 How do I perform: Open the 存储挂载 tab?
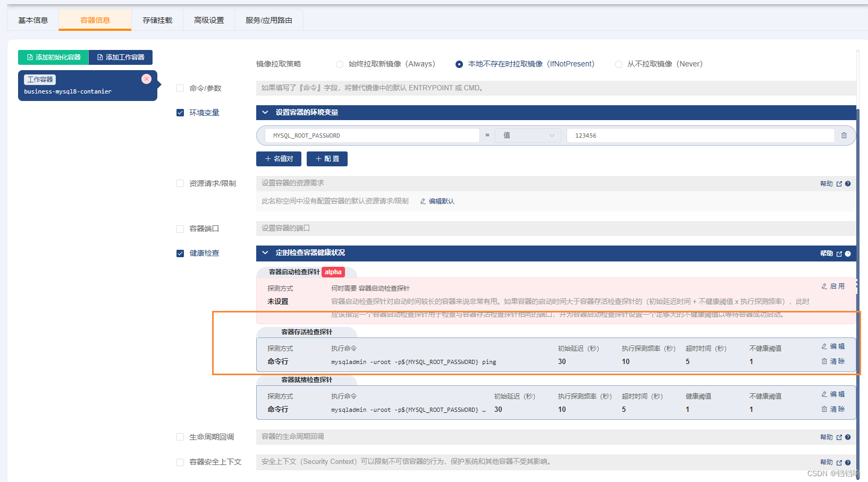pos(157,20)
